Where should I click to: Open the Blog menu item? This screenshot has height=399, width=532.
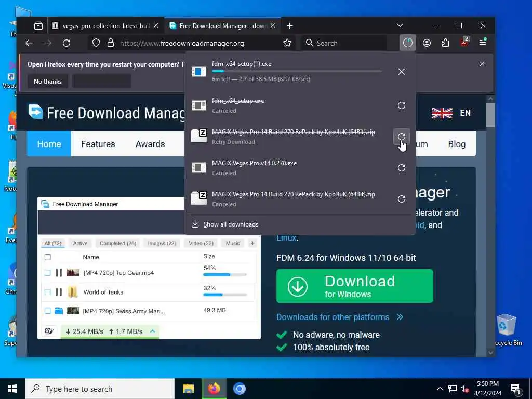coord(457,144)
